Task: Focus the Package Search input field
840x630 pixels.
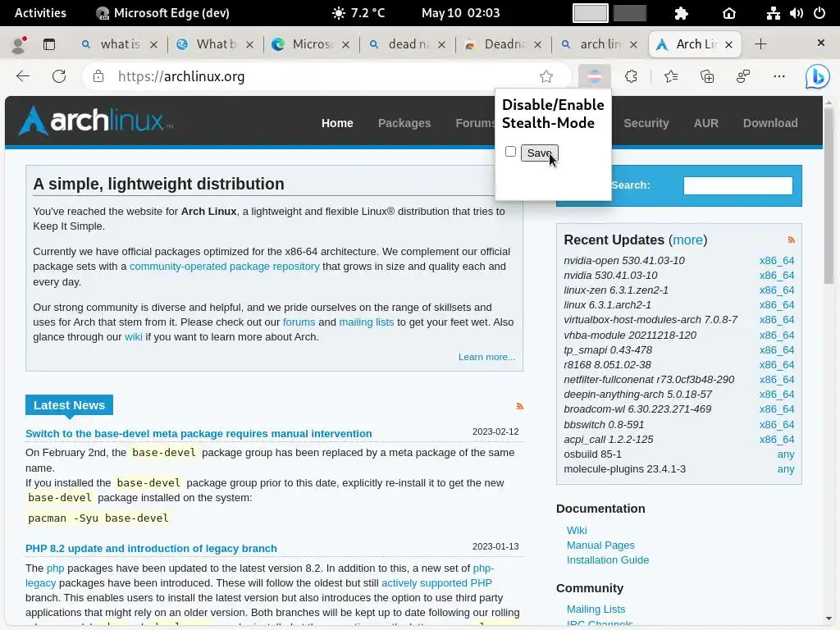Action: pyautogui.click(x=737, y=185)
